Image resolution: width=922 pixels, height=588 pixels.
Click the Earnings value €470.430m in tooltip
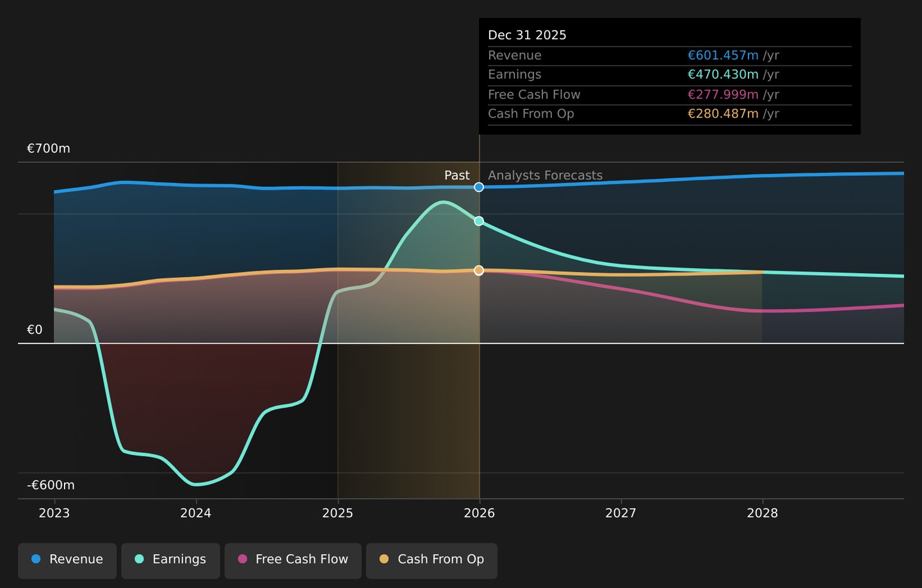pos(723,75)
